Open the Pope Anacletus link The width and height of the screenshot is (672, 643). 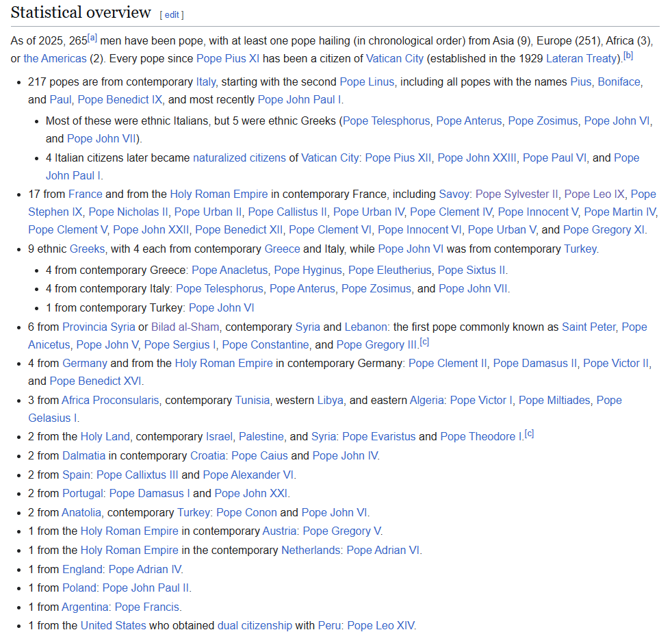(x=230, y=270)
